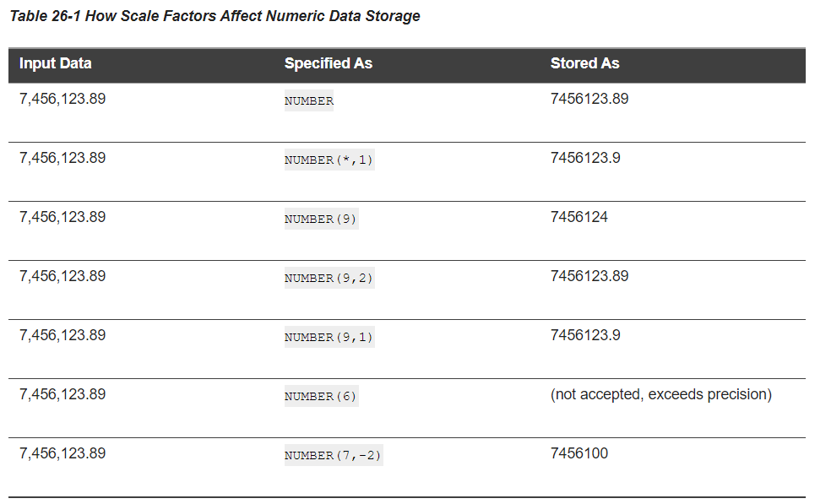Screen dimensions: 815x504
Task: Click the NUMBER(7,-2) code snippet
Action: point(333,456)
